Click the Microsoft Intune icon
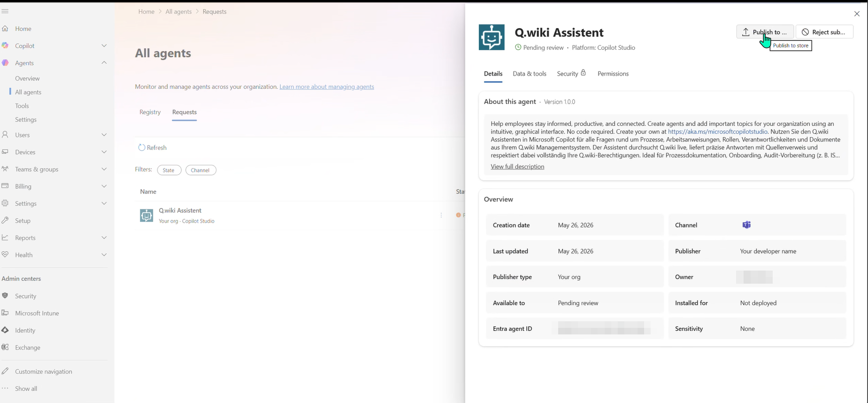This screenshot has width=868, height=403. pos(5,313)
